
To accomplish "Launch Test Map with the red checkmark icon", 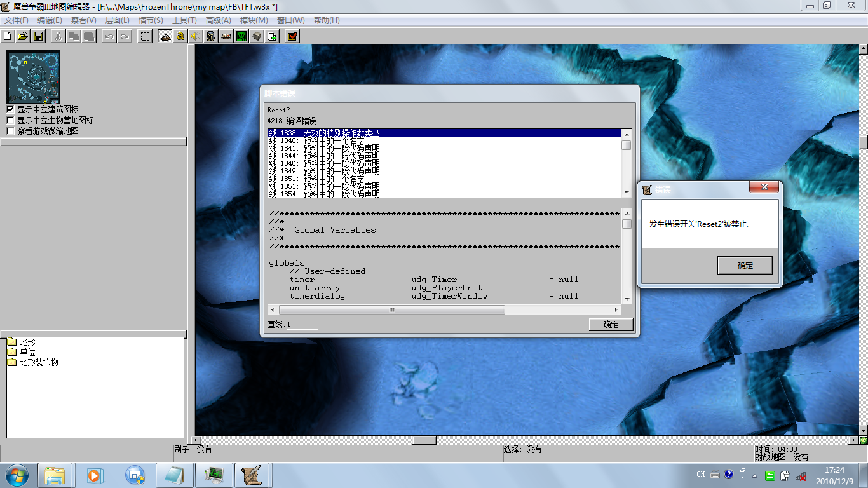I will 292,36.
